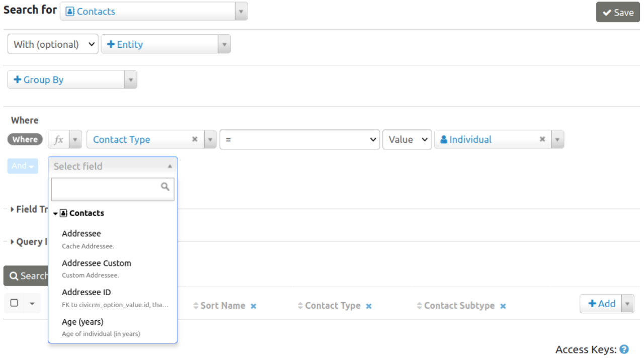This screenshot has height=360, width=644.
Task: Toggle the select all rows checkbox
Action: coord(14,303)
